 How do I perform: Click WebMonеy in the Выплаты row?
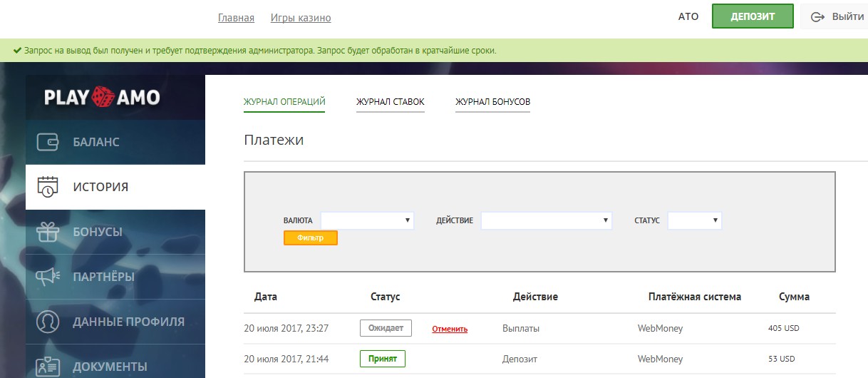(661, 329)
